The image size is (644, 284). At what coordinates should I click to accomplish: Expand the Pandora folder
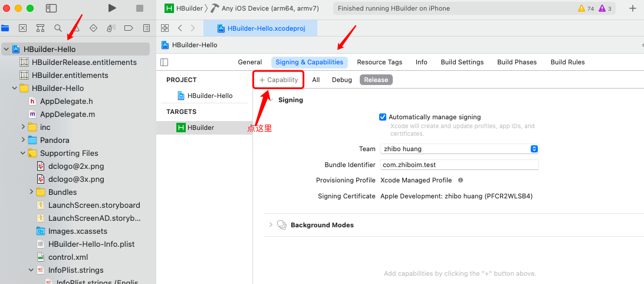[24, 140]
